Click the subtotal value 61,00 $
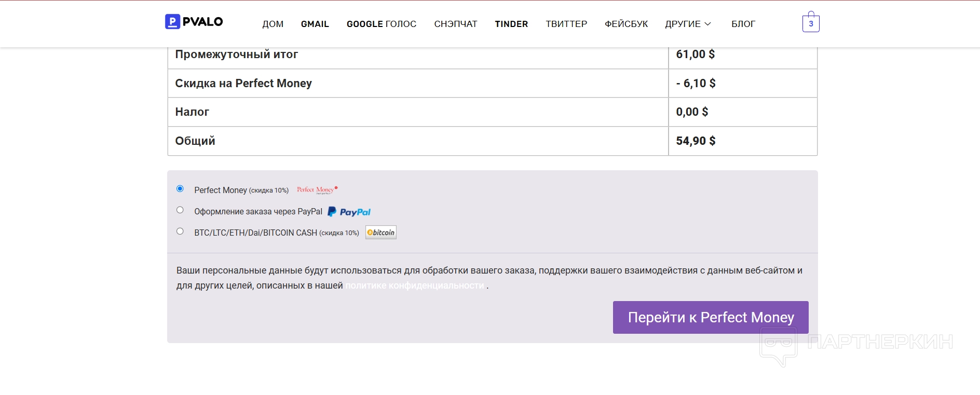 click(696, 55)
